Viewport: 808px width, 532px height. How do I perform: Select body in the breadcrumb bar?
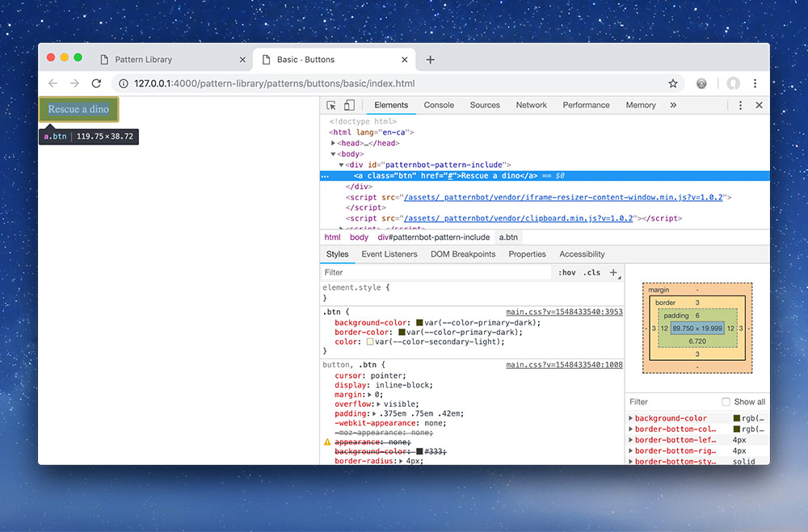click(x=360, y=237)
